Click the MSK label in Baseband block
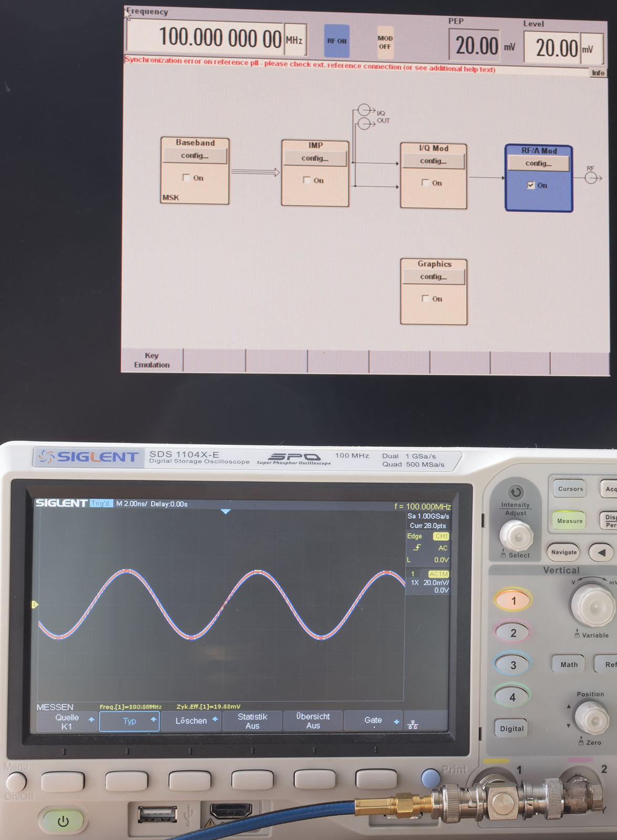The height and width of the screenshot is (840, 617). tap(171, 197)
